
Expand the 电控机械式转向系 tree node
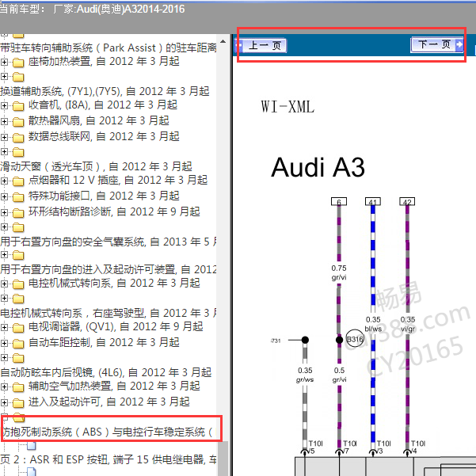[4, 284]
